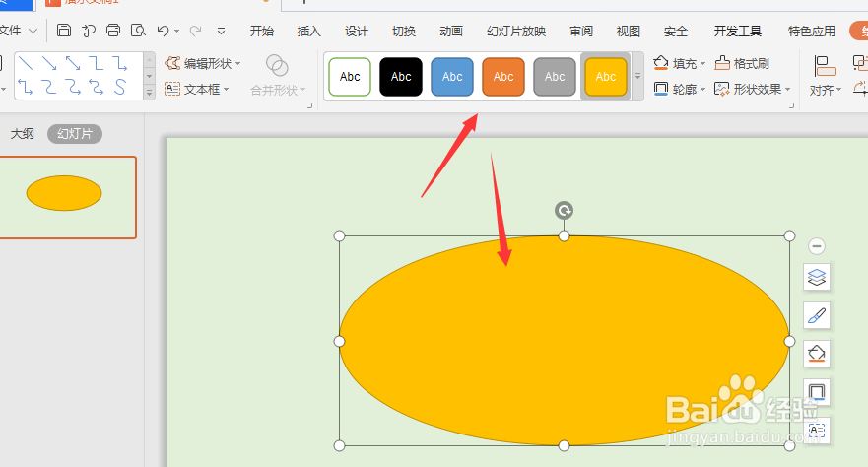The width and height of the screenshot is (868, 467).
Task: Open 文本框 dropdown
Action: click(x=196, y=89)
